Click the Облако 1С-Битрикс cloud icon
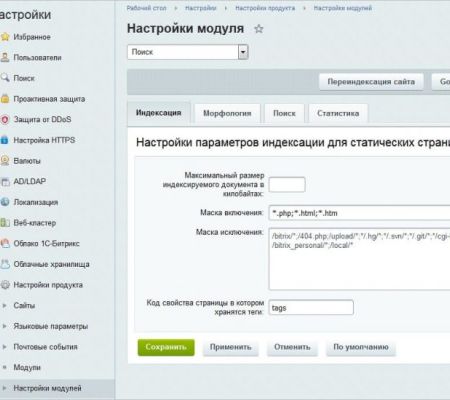 5,243
